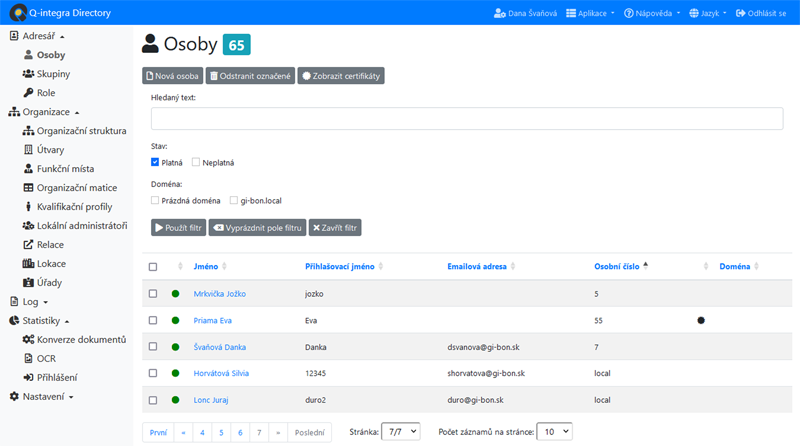Click the Q-integra Directory logo icon
The image size is (800, 446).
(x=18, y=13)
